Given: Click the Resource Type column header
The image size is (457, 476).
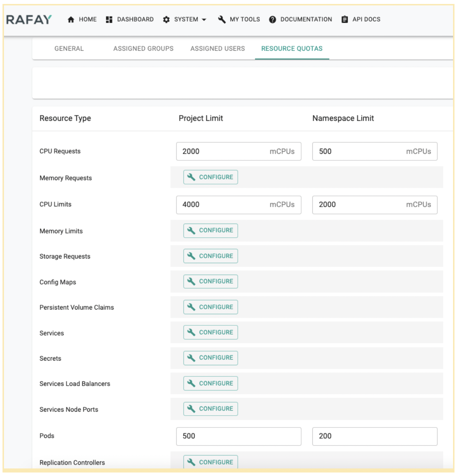Looking at the screenshot, I should pos(65,118).
